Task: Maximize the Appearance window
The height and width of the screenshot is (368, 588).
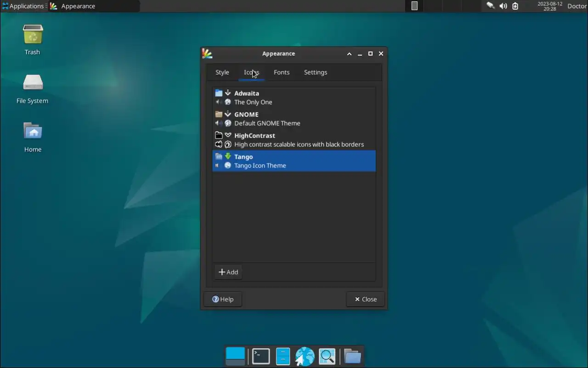Action: (370, 54)
